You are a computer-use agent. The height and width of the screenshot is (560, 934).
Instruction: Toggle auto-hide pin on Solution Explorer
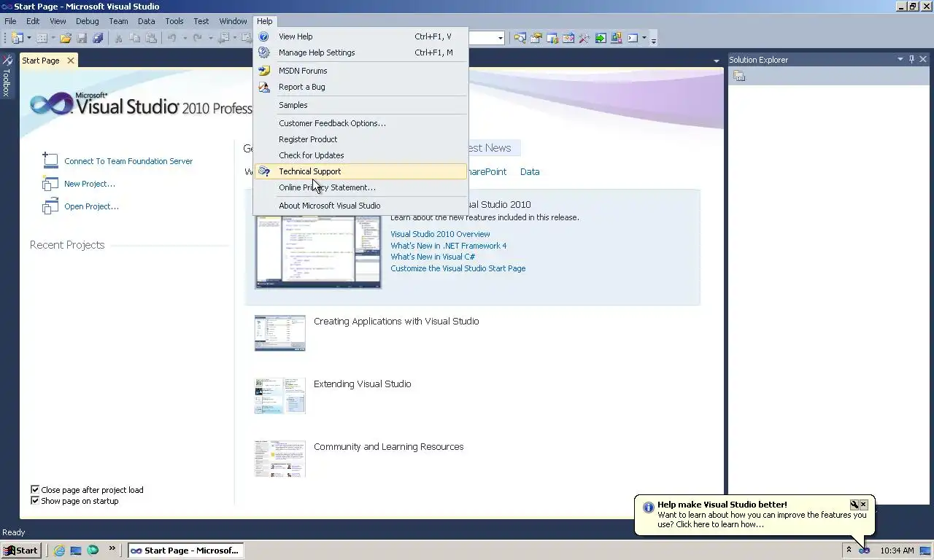pos(911,60)
